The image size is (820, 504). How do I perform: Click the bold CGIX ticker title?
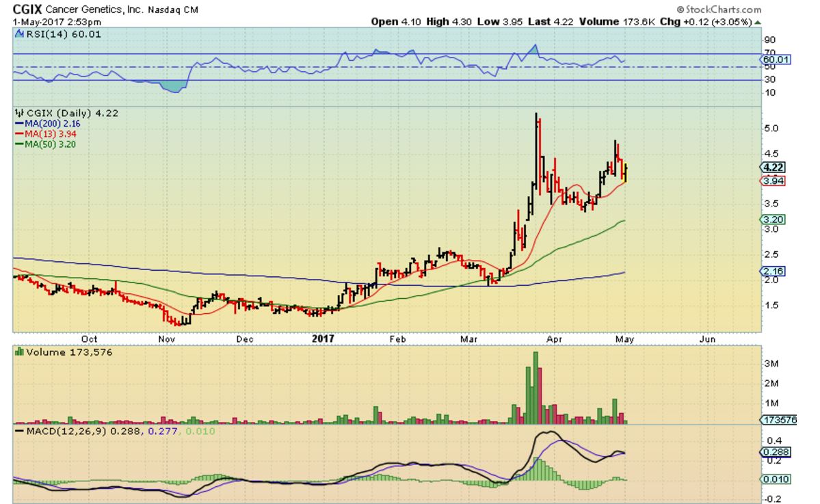click(x=27, y=9)
